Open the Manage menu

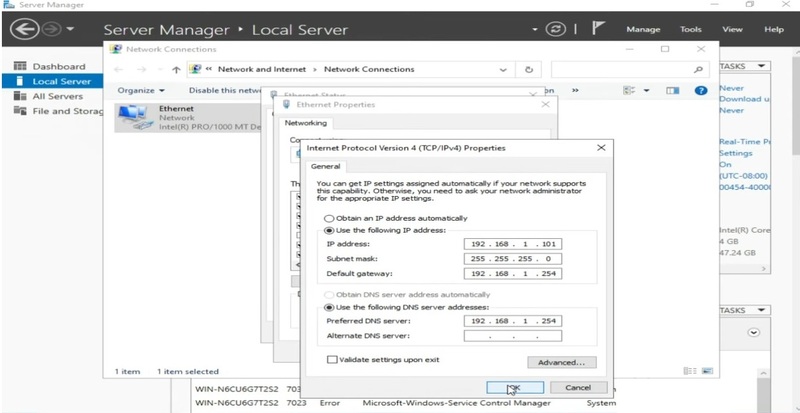[643, 30]
